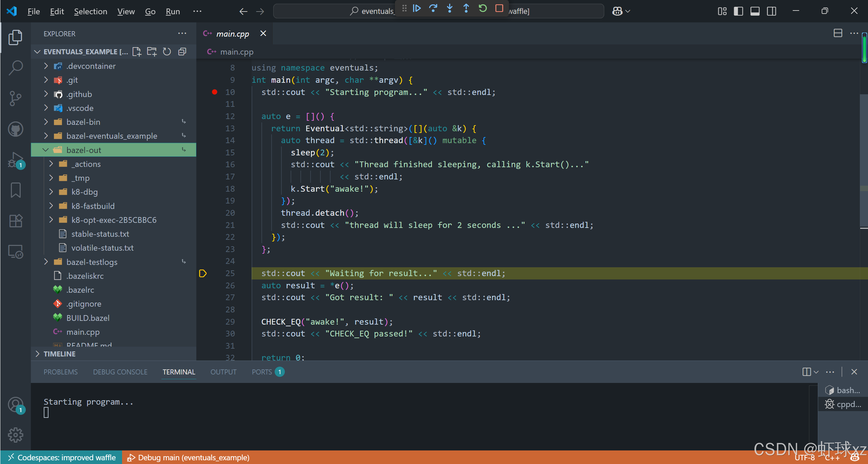Open the Run menu
Viewport: 868px width, 464px height.
(173, 12)
